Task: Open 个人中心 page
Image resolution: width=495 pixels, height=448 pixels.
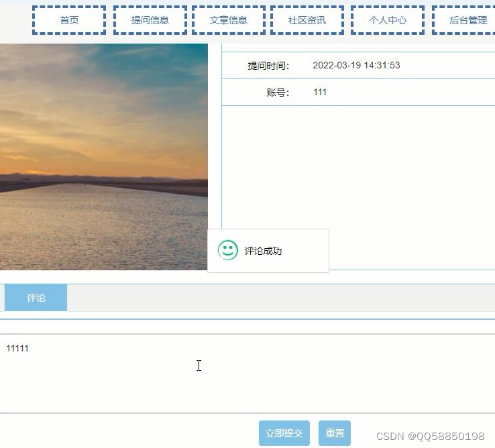Action: (388, 20)
